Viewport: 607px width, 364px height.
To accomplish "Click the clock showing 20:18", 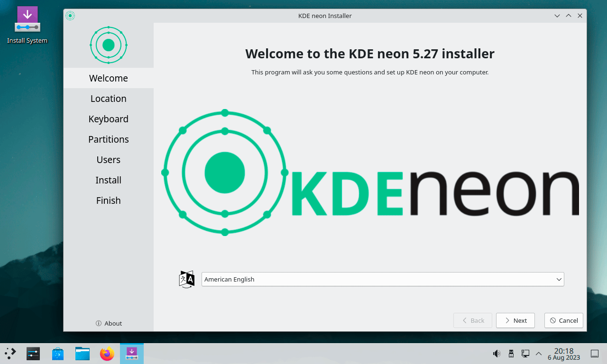I will point(563,354).
